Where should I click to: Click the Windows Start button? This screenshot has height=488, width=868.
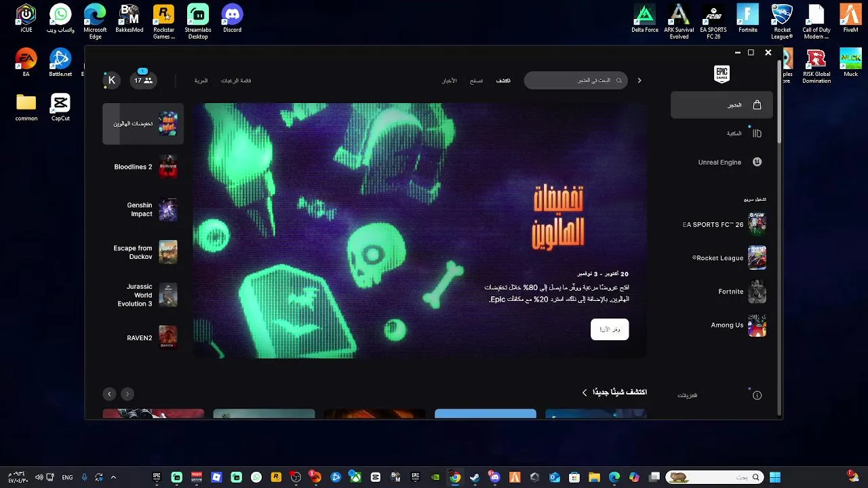tap(775, 477)
